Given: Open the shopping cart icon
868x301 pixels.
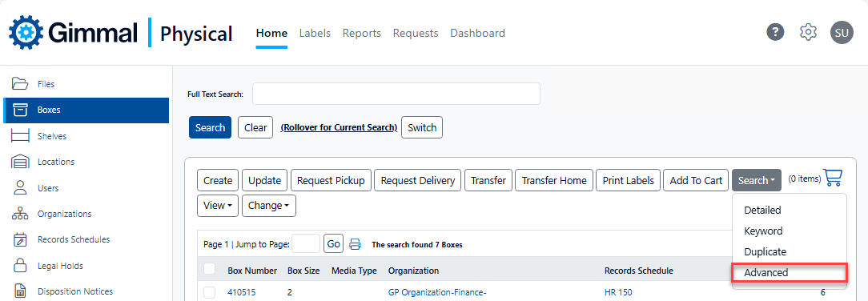Looking at the screenshot, I should [x=833, y=178].
